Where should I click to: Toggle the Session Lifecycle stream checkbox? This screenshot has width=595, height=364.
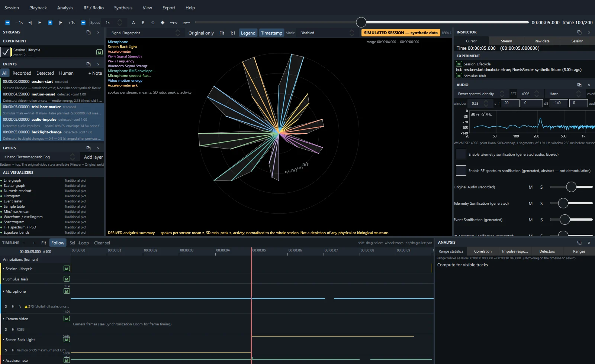(6, 52)
